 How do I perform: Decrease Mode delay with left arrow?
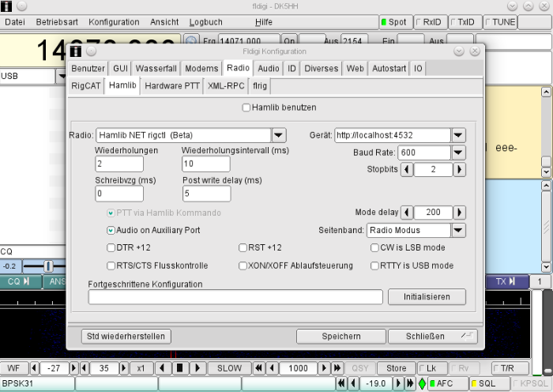click(x=407, y=213)
